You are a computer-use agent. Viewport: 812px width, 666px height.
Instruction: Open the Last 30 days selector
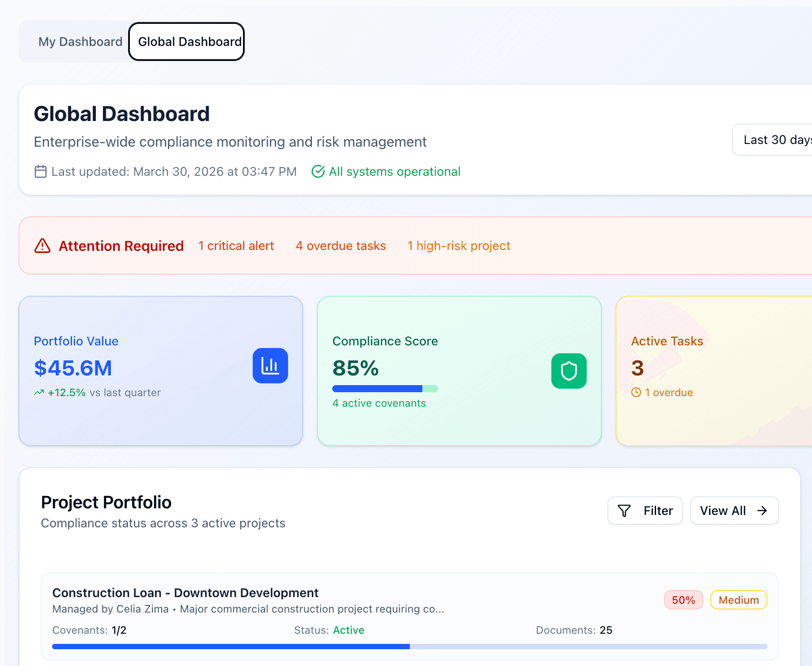pos(778,140)
